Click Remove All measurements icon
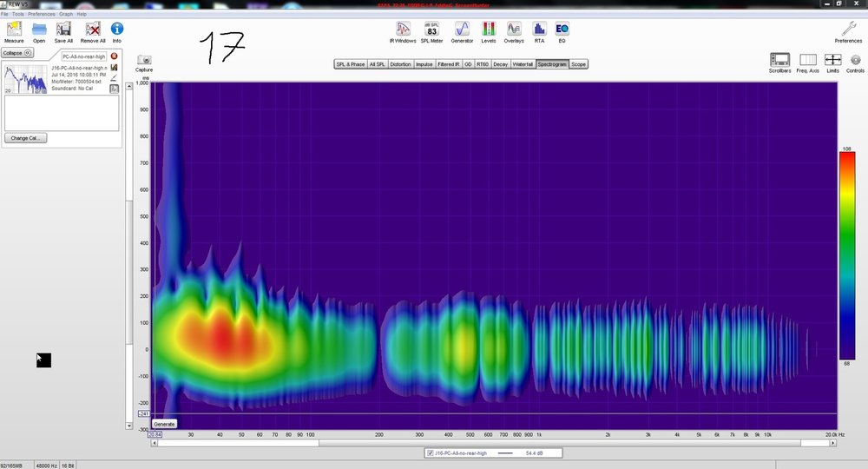The width and height of the screenshot is (868, 469). coord(93,30)
